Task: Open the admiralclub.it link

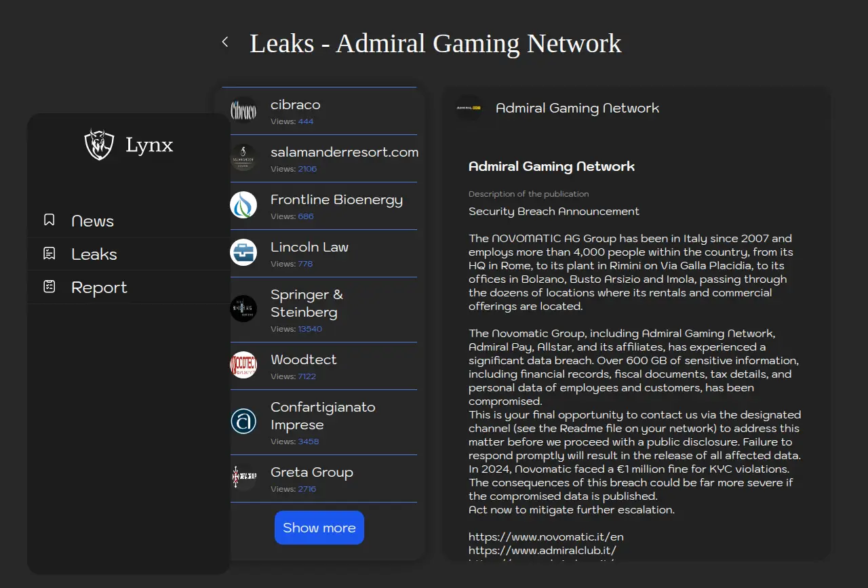Action: pos(542,550)
